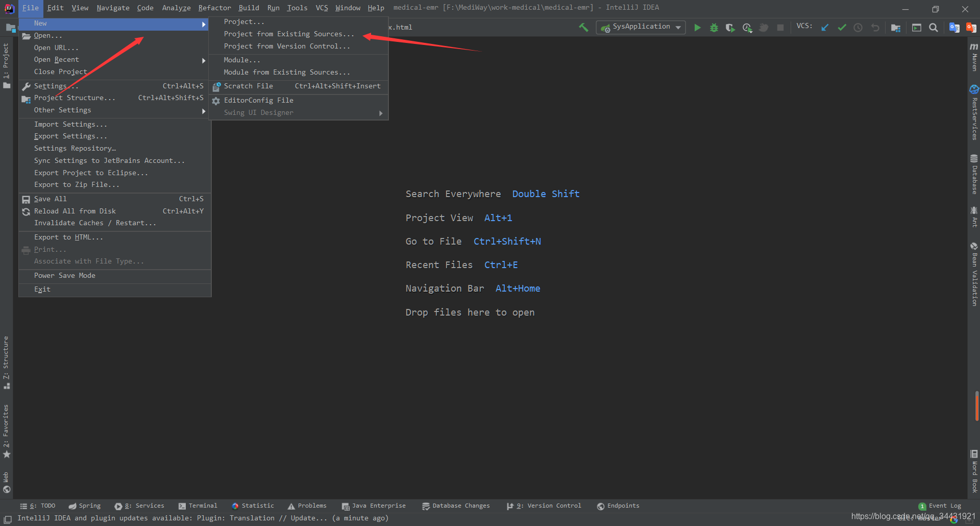This screenshot has height=526, width=980.
Task: Open the Terminal tool tab
Action: click(198, 506)
